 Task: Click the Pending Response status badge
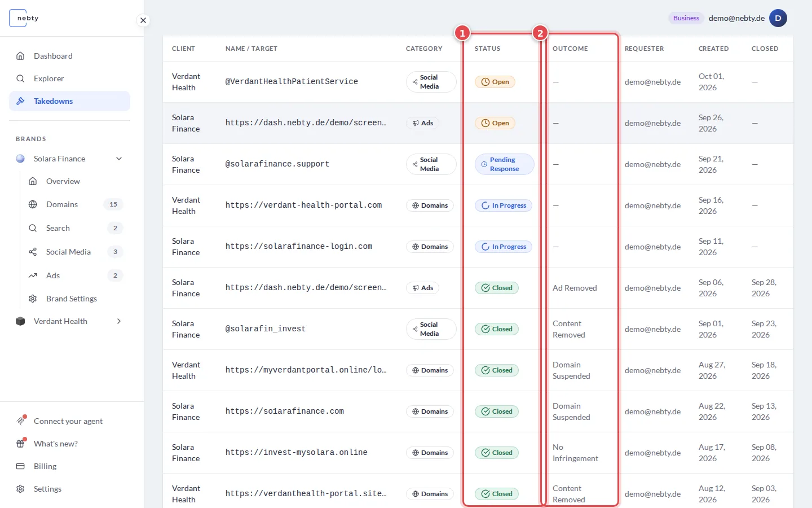pos(504,164)
